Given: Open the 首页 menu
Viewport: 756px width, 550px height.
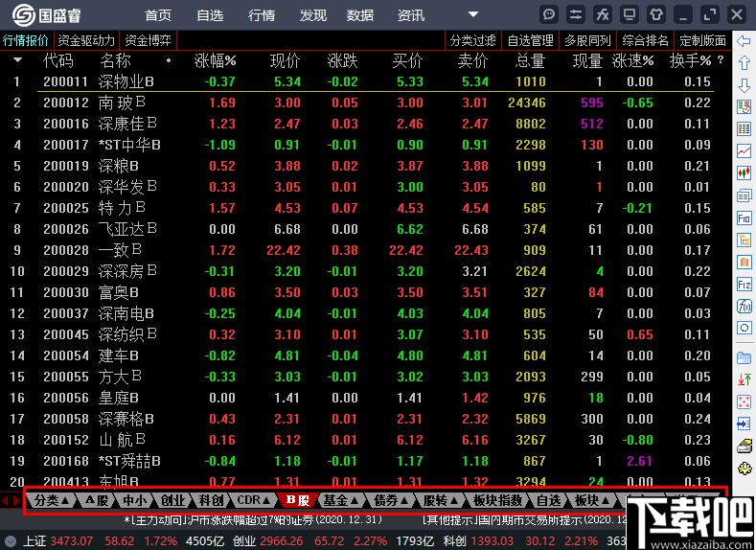Looking at the screenshot, I should tap(158, 15).
